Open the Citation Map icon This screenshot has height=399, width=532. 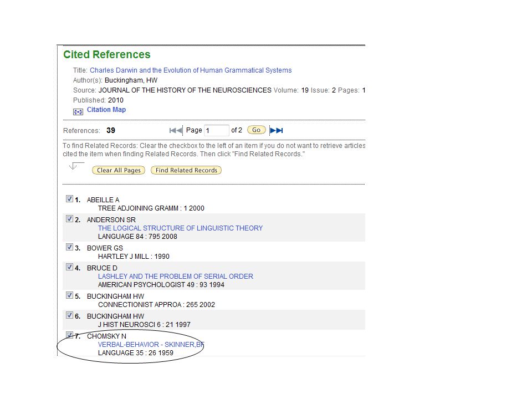(x=78, y=111)
